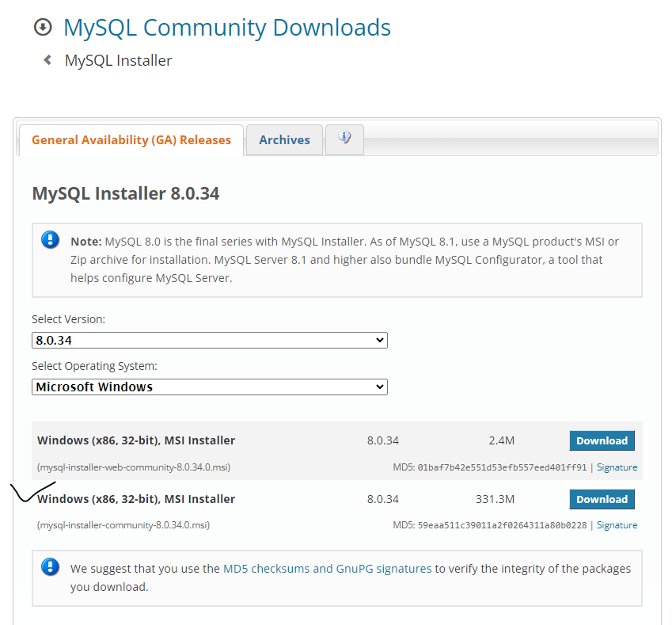Viewport: 672px width, 625px height.
Task: Click the MySQL Community Downloads heading
Action: [x=227, y=28]
